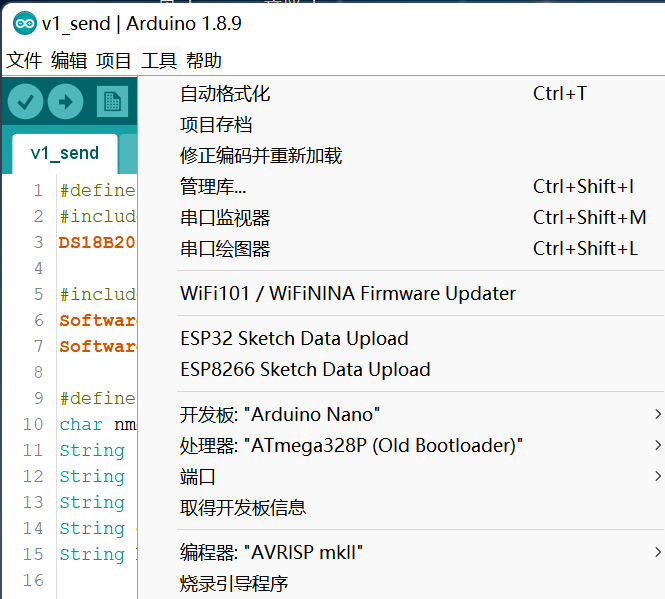Open the 编辑 menu
The width and height of the screenshot is (665, 599).
click(69, 61)
